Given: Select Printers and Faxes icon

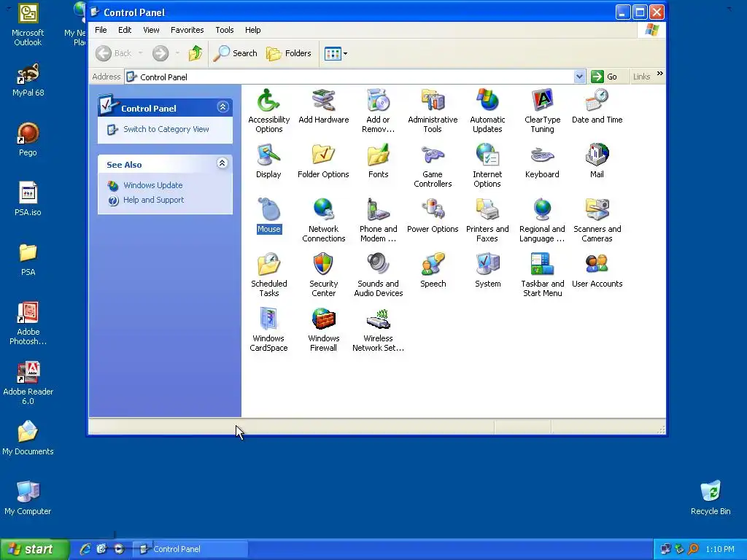Looking at the screenshot, I should (x=487, y=220).
